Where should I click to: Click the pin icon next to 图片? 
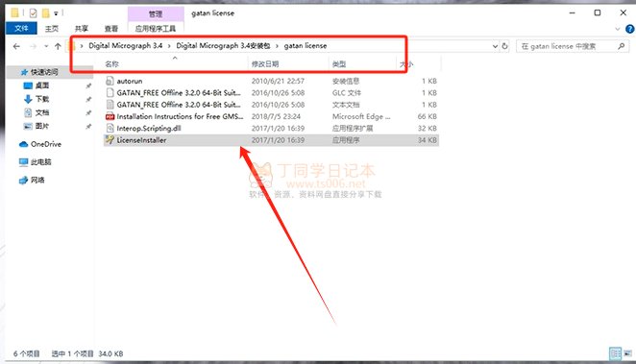(x=88, y=127)
